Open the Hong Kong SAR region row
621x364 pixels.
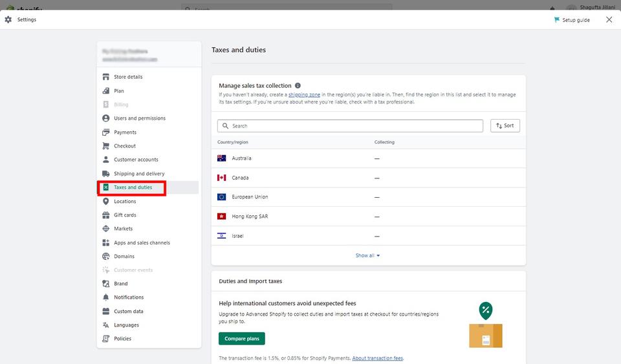[368, 217]
